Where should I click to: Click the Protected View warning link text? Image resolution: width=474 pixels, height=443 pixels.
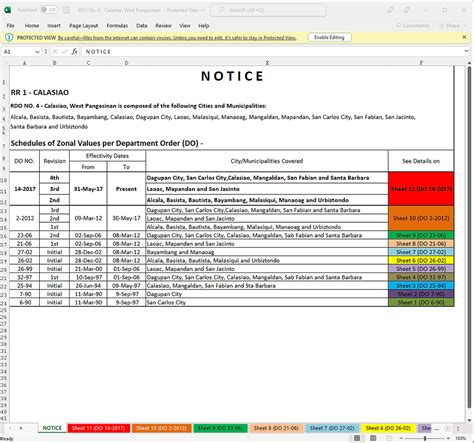click(x=177, y=38)
